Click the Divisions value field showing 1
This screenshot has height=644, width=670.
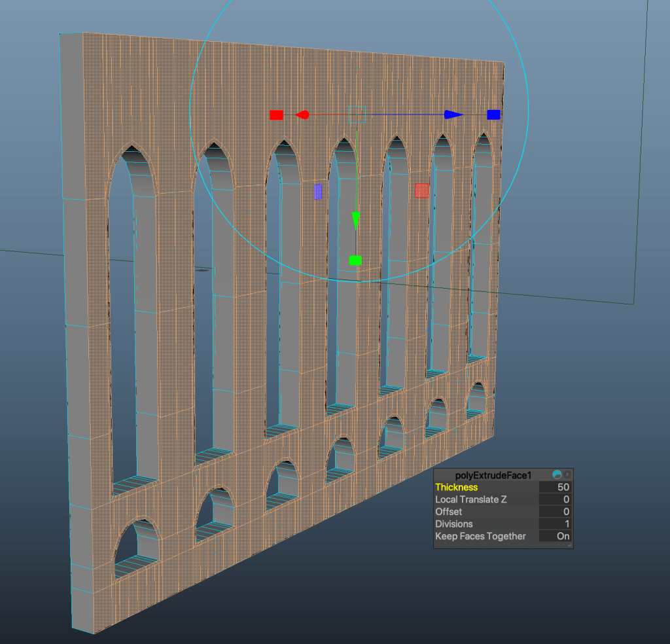tap(555, 524)
